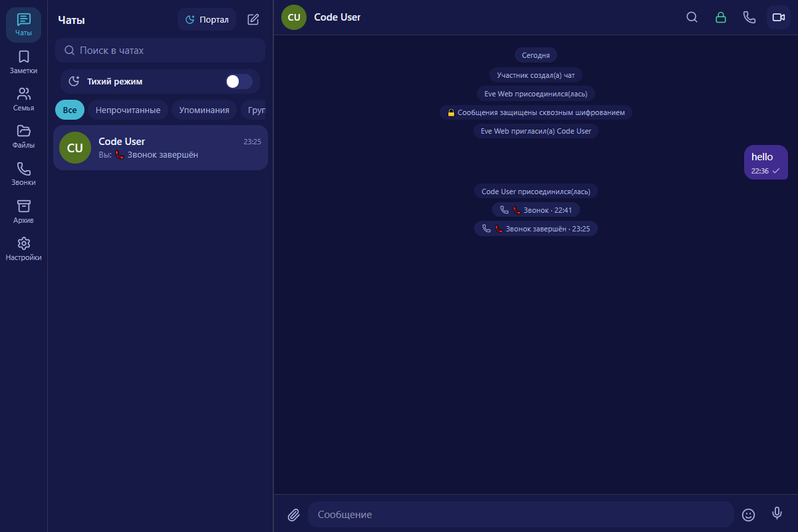This screenshot has width=798, height=532.
Task: Click the Звонок · 22:41 call entry
Action: pos(536,209)
